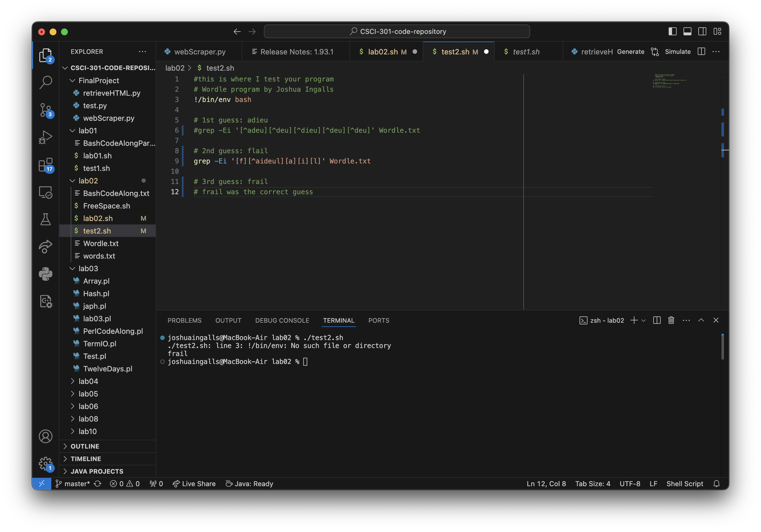Go back with the left arrow
761x532 pixels.
pyautogui.click(x=237, y=31)
